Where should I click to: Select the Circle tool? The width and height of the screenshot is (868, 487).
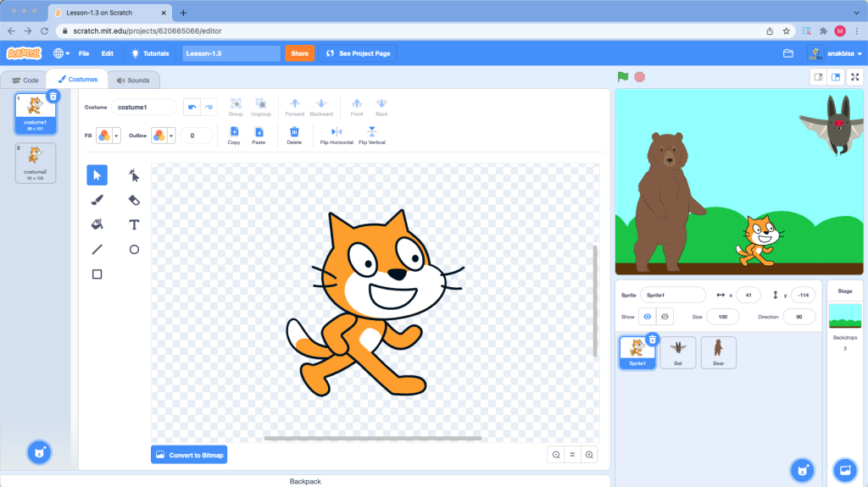click(x=134, y=250)
